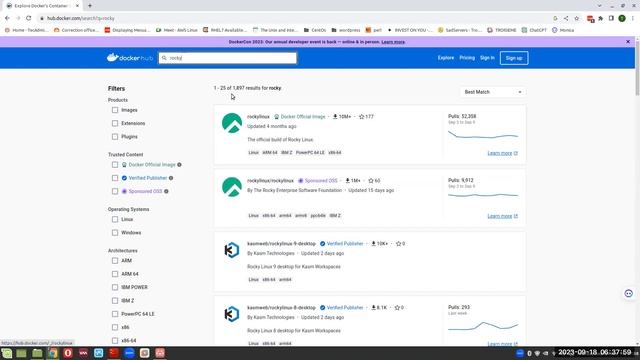
Task: Click the Opera icon in taskbar
Action: 68,353
